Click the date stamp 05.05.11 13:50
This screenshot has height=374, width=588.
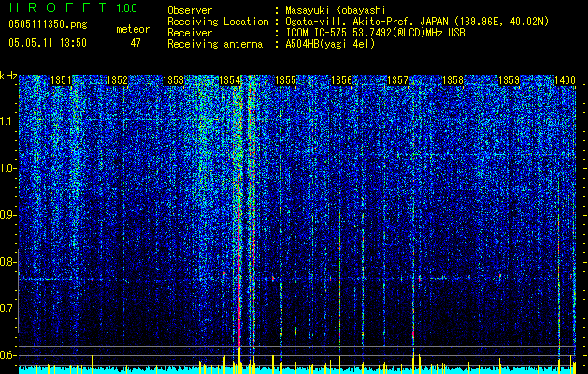tap(48, 43)
